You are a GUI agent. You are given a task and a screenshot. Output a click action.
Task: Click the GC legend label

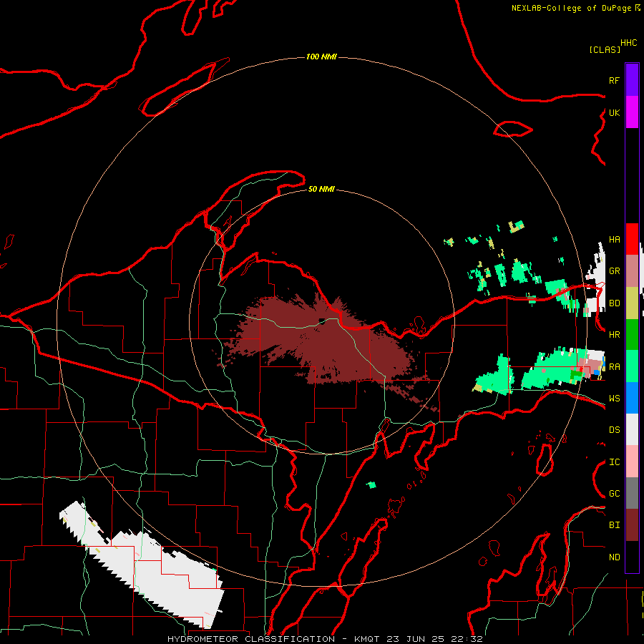(x=614, y=494)
